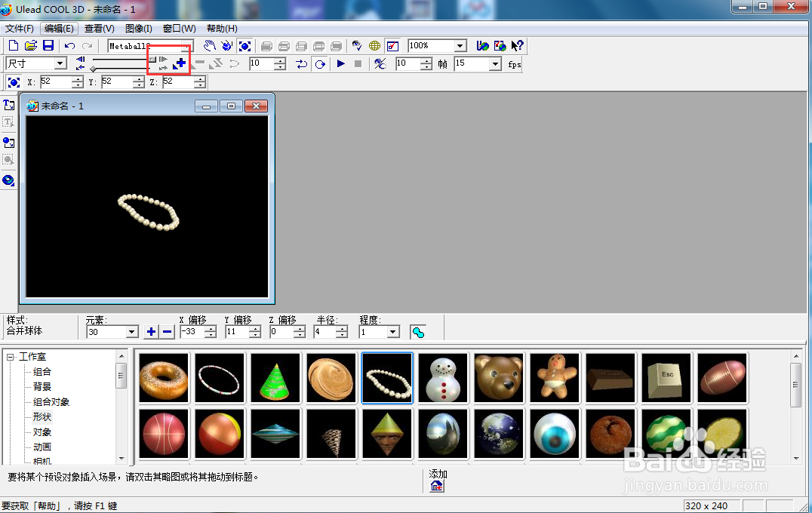Click the eye display-quality toolbar icon

(x=357, y=46)
